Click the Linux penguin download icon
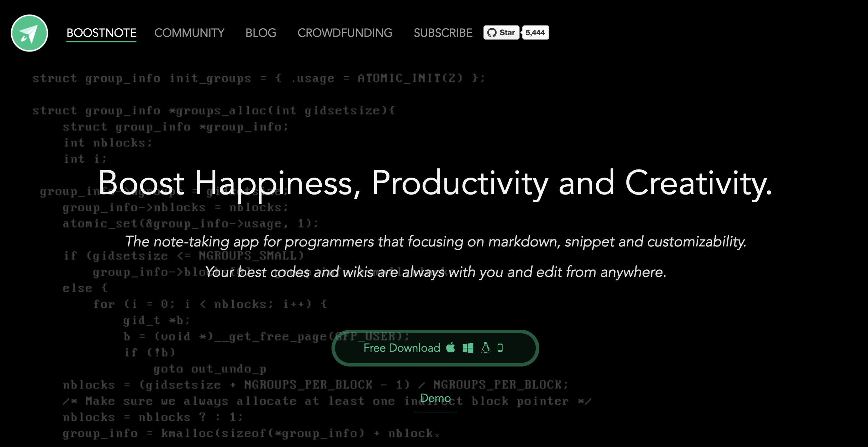 tap(486, 348)
